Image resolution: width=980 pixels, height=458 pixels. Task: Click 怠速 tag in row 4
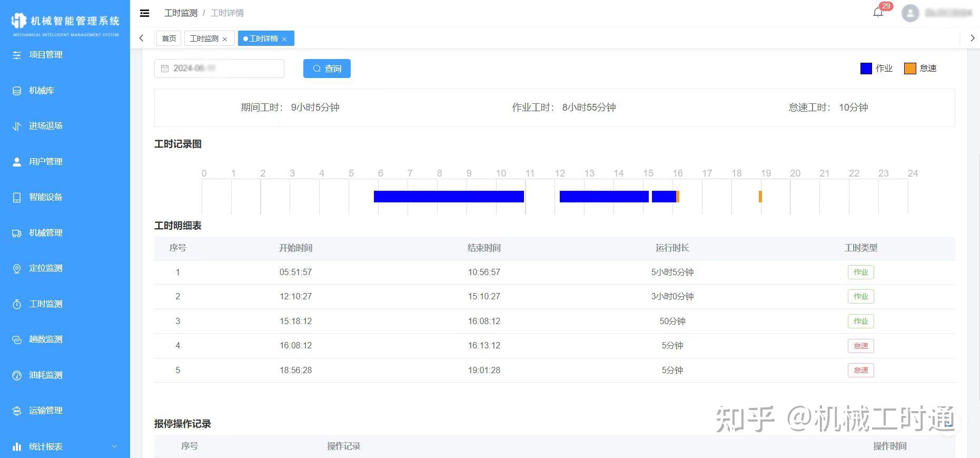click(x=861, y=346)
